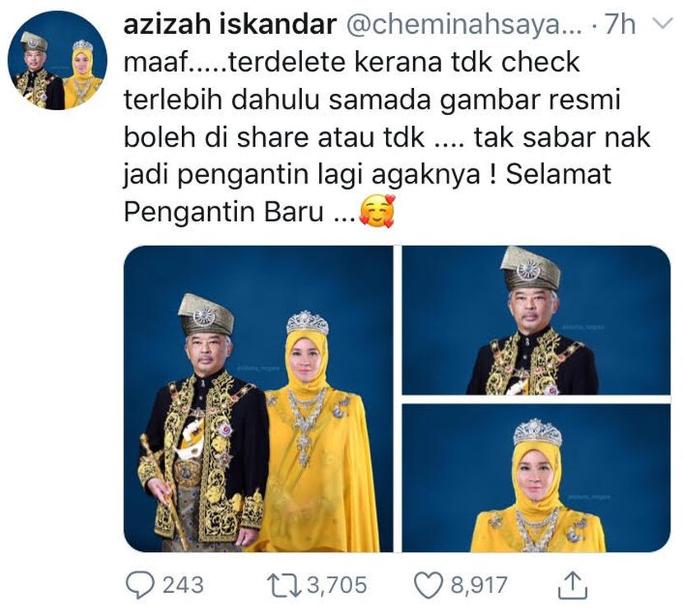Image resolution: width=683 pixels, height=616 pixels.
Task: Open the azizah iskandar display name
Action: coord(230,24)
